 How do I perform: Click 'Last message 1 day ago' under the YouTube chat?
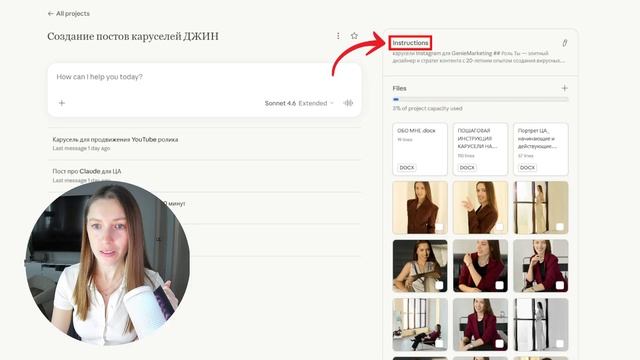click(x=81, y=148)
